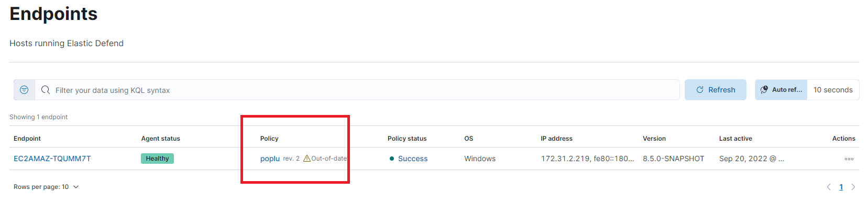Click the Windows OS cell
This screenshot has width=868, height=221.
point(480,159)
